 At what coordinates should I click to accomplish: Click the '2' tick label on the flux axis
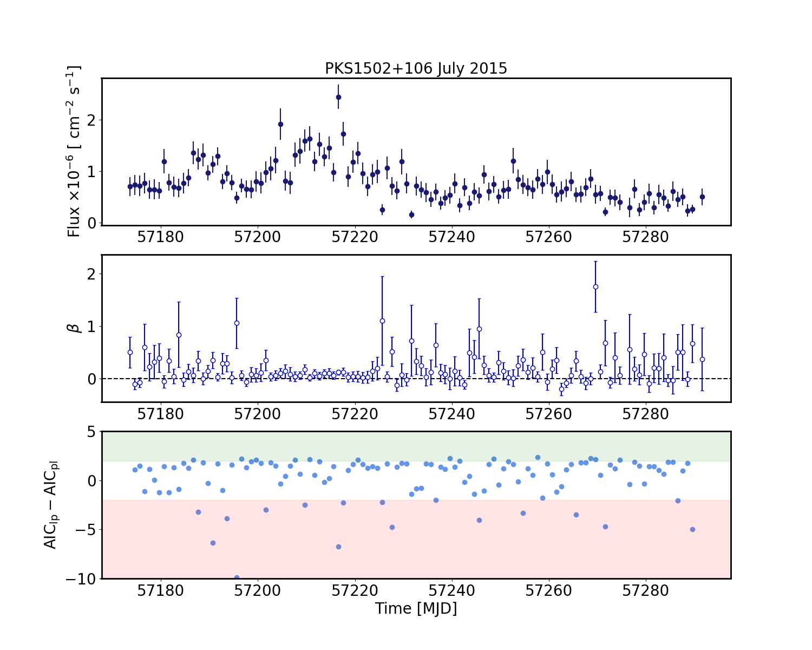91,120
